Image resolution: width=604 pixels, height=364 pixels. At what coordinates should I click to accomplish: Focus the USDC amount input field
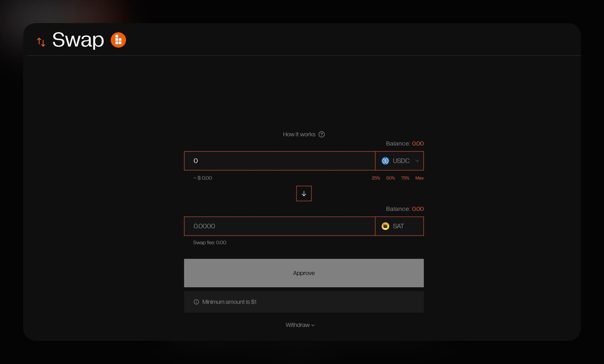[x=279, y=161]
